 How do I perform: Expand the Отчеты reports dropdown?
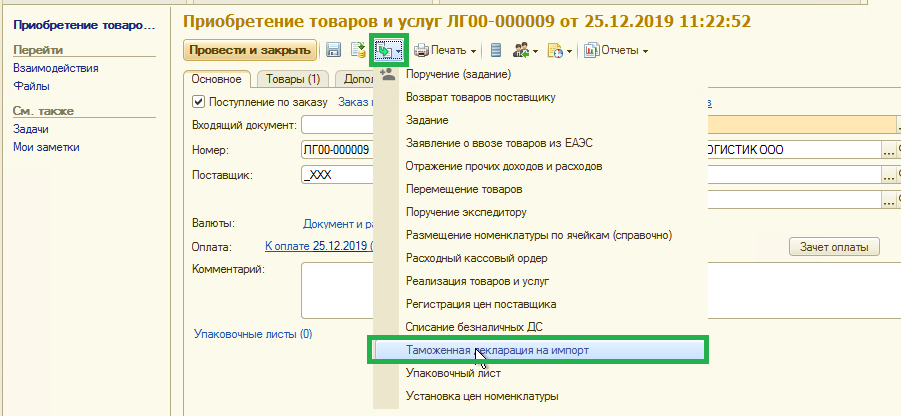tap(616, 50)
